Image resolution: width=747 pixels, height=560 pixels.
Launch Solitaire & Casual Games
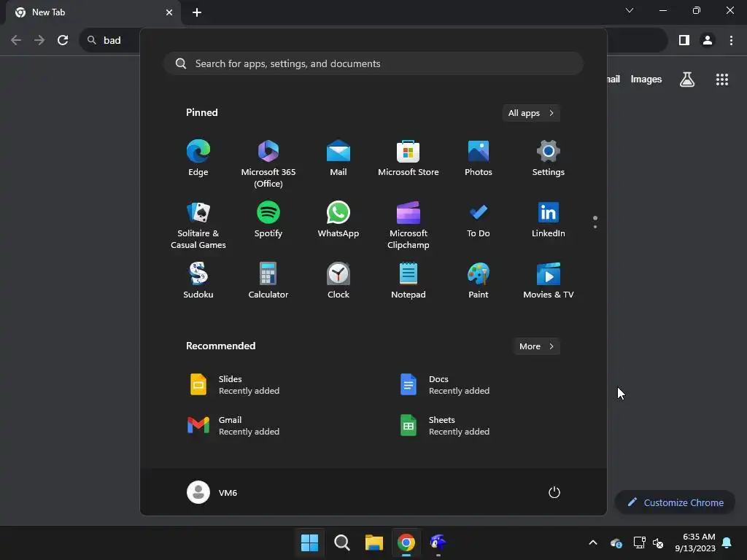point(198,225)
